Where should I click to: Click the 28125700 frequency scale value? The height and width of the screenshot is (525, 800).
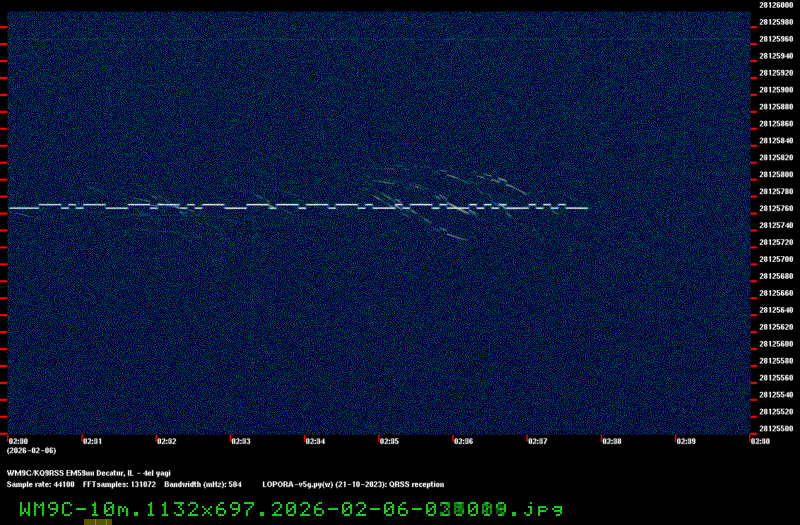click(776, 259)
